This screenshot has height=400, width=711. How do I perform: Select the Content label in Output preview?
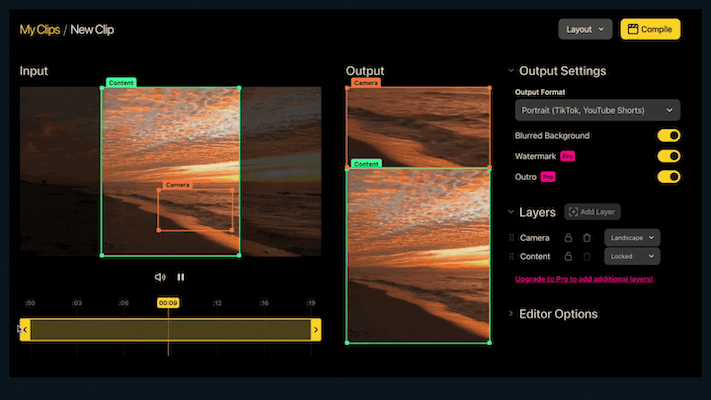click(x=366, y=164)
